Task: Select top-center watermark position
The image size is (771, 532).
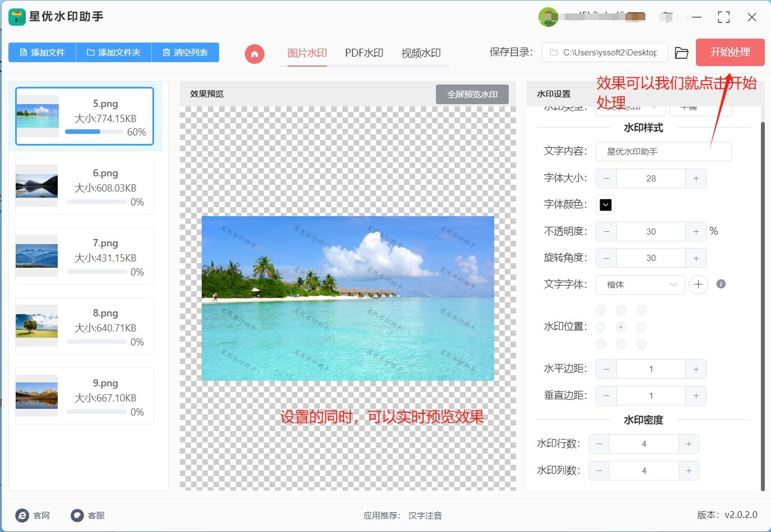Action: pyautogui.click(x=621, y=310)
